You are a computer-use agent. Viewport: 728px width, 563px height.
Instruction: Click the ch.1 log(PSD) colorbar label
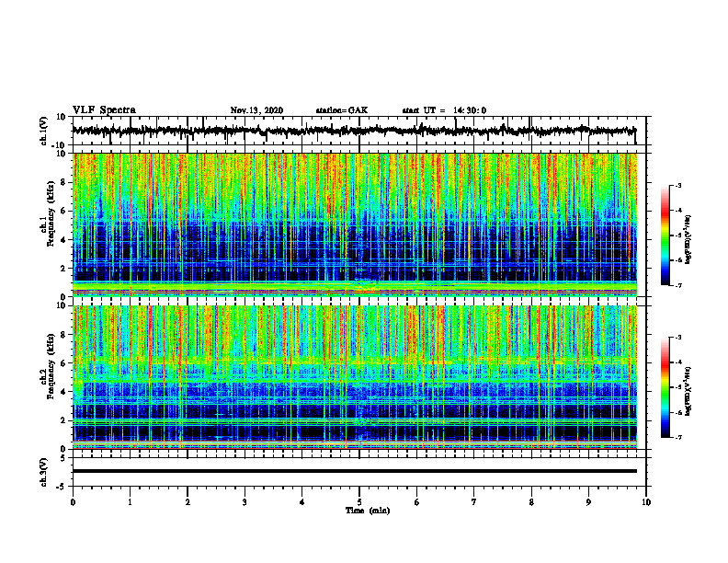688,240
